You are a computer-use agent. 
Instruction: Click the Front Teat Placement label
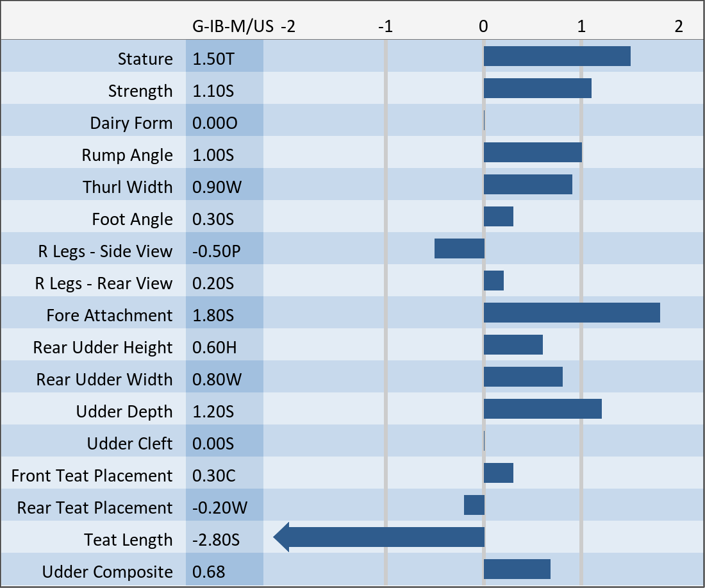tap(92, 476)
